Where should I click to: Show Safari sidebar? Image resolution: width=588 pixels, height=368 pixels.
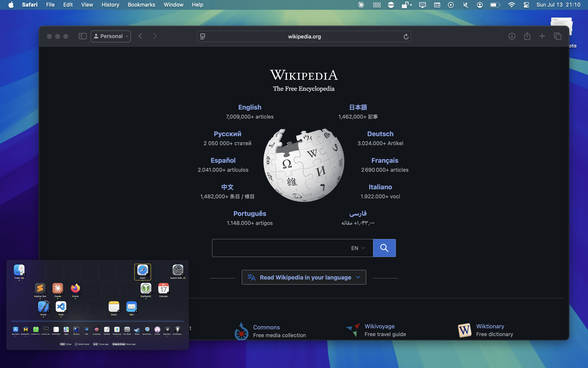83,36
